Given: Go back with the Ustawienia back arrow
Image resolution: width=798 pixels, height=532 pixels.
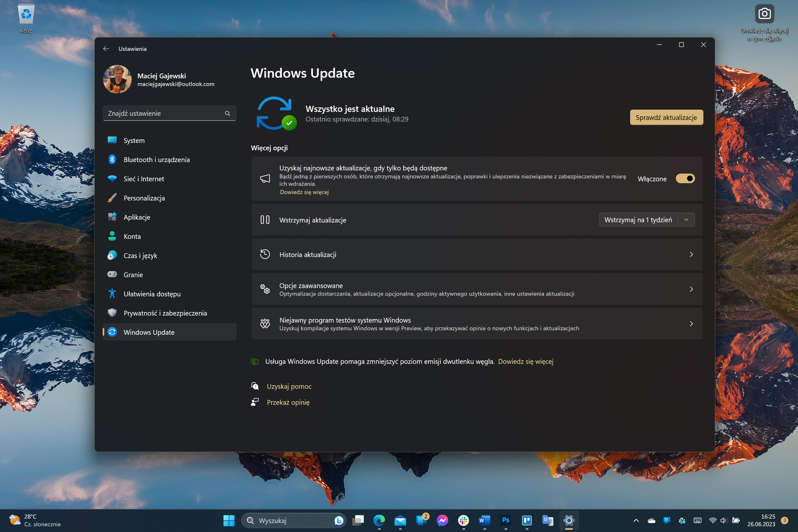Looking at the screenshot, I should pyautogui.click(x=106, y=49).
